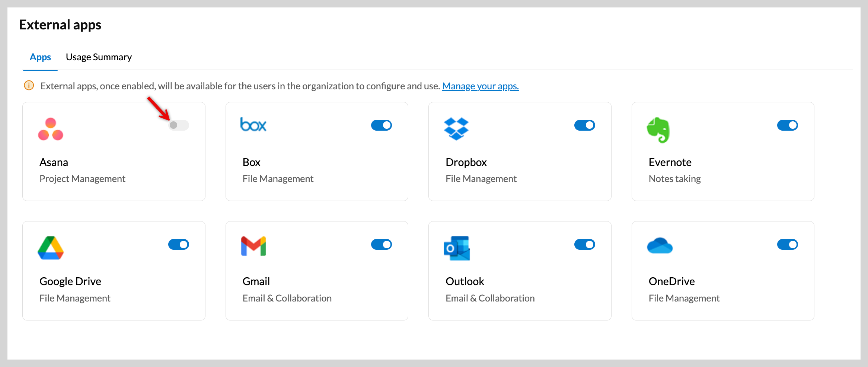Click the Outlook logo icon
Viewport: 868px width, 367px height.
coord(457,248)
